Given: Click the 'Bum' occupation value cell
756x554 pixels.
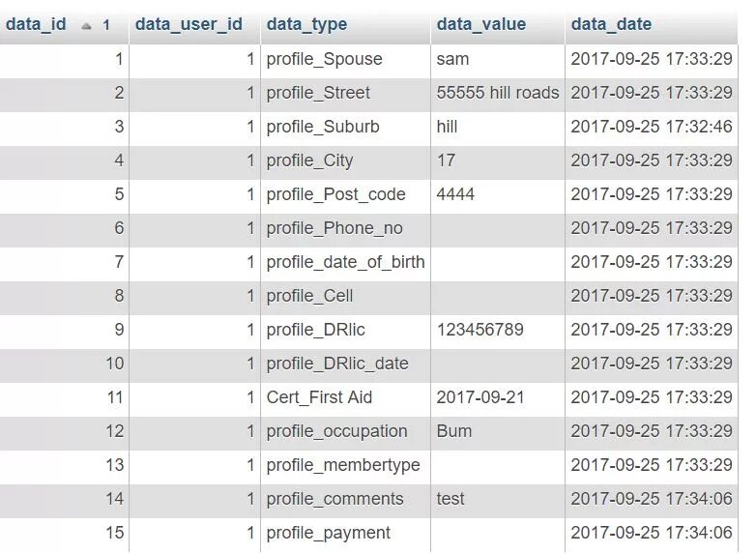Looking at the screenshot, I should [x=498, y=431].
